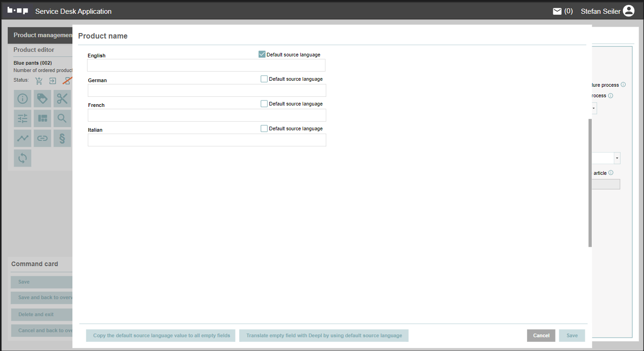Image resolution: width=644 pixels, height=351 pixels.
Task: Click the dialog's vertical scrollbar
Action: coord(590,184)
